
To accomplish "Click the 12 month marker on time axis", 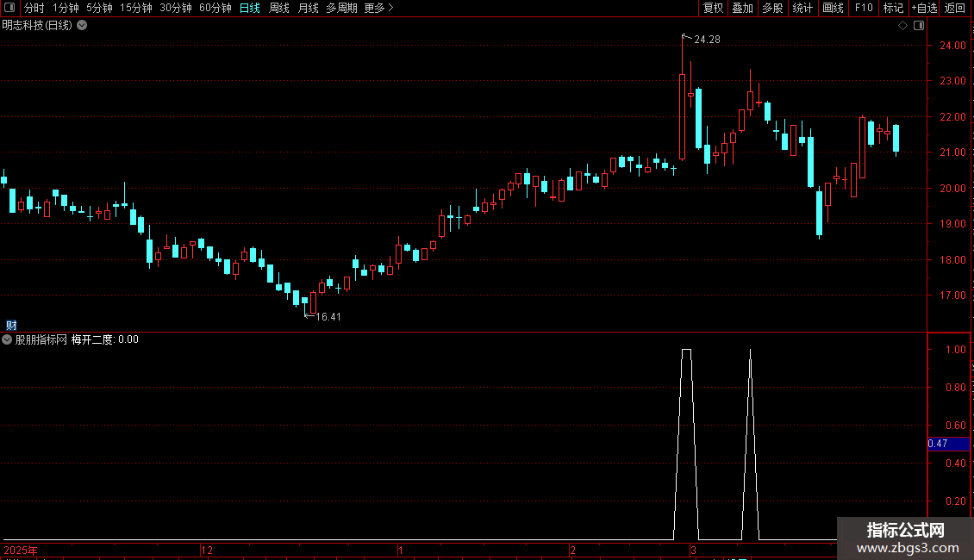I will [x=207, y=550].
